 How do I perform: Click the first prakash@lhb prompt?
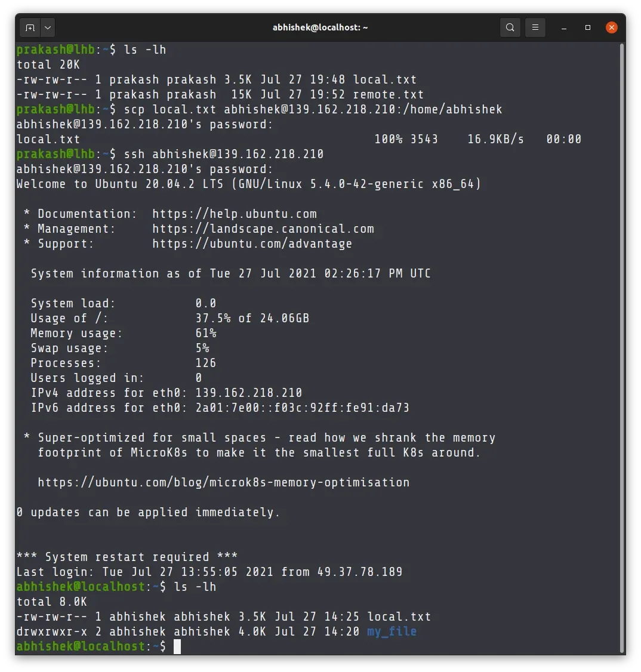66,50
